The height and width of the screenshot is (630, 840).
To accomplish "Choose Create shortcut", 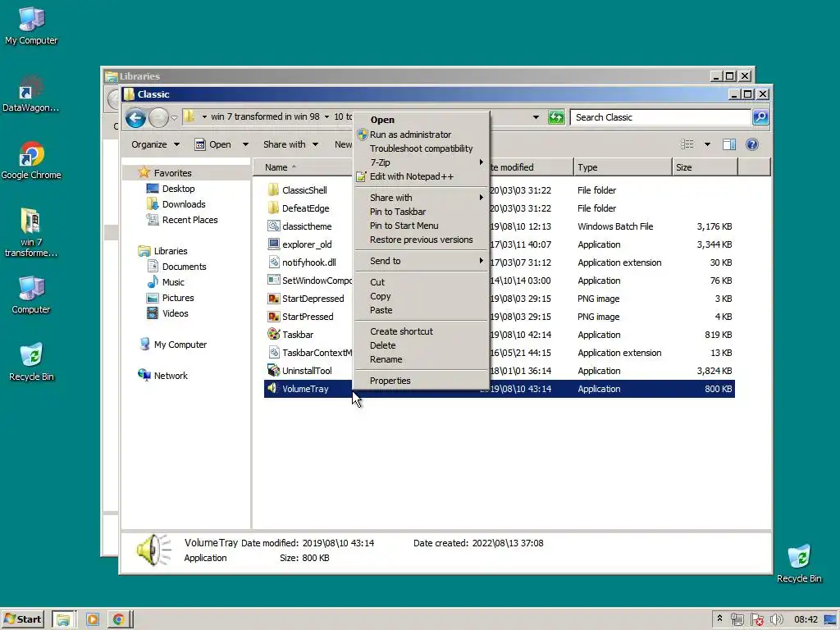I will point(422,331).
